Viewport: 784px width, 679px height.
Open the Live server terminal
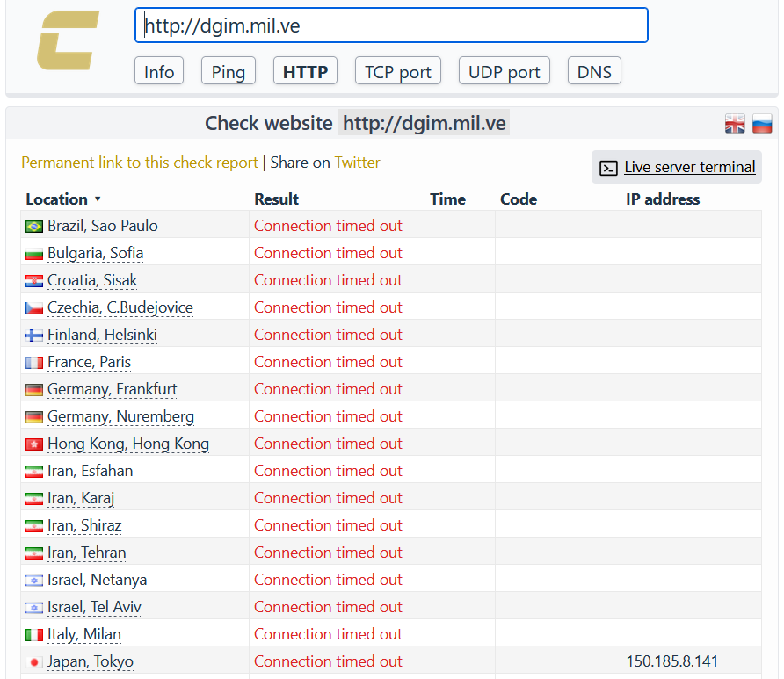coord(677,167)
